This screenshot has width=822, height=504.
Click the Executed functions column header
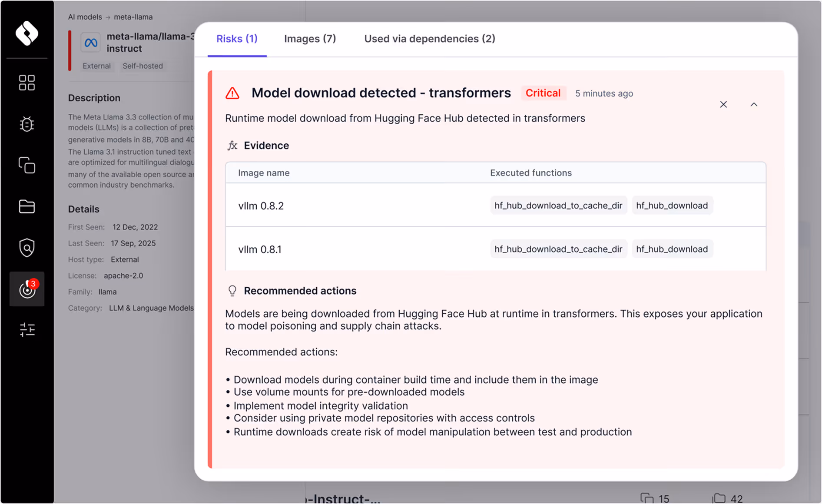pyautogui.click(x=531, y=173)
